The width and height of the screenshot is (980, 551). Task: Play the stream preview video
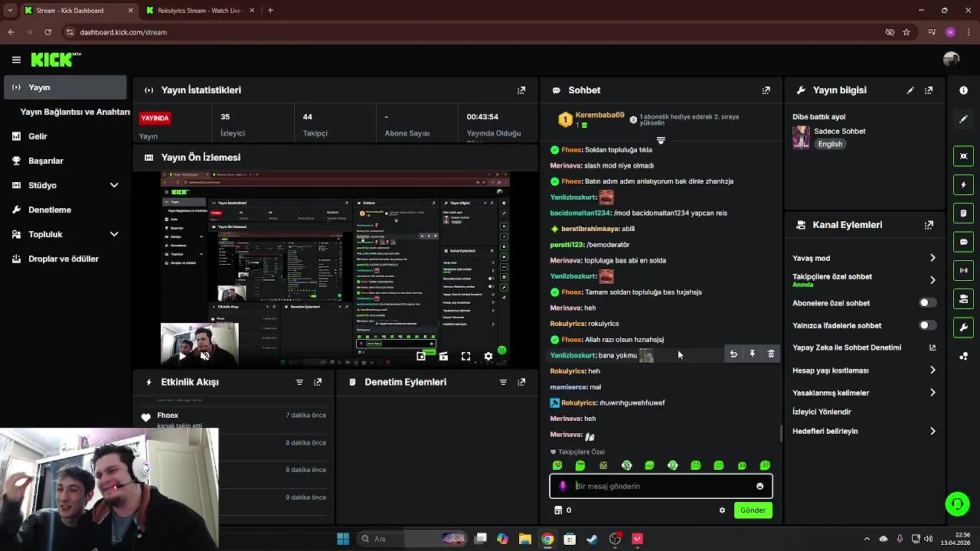[x=182, y=356]
